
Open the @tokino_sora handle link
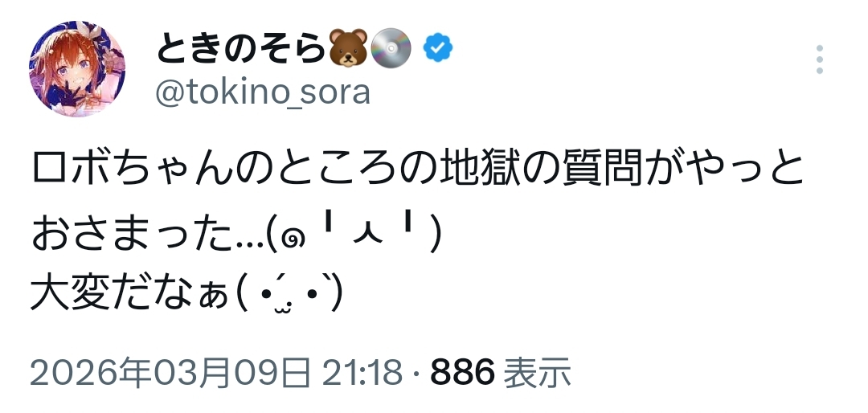[262, 93]
